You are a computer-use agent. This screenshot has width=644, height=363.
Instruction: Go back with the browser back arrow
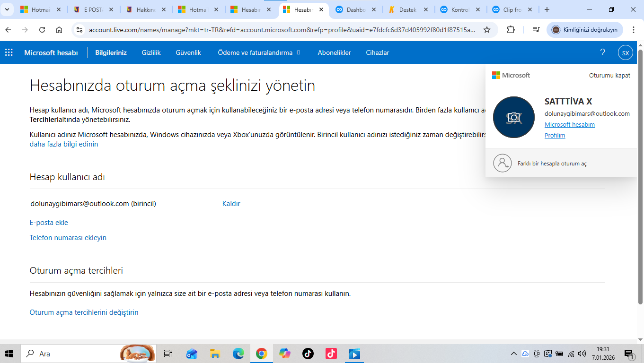tap(8, 30)
